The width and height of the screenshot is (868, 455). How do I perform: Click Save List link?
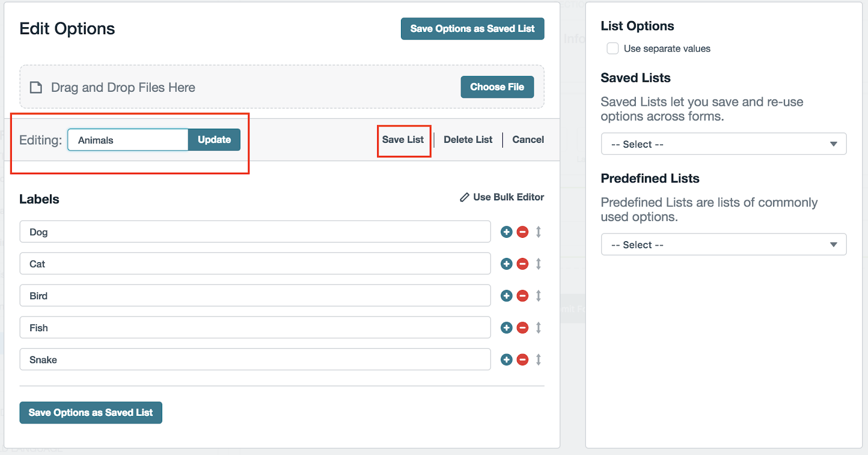pyautogui.click(x=403, y=140)
